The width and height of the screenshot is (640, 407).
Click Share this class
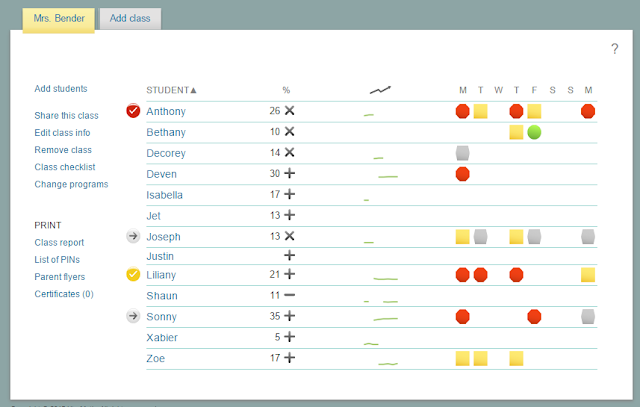66,116
